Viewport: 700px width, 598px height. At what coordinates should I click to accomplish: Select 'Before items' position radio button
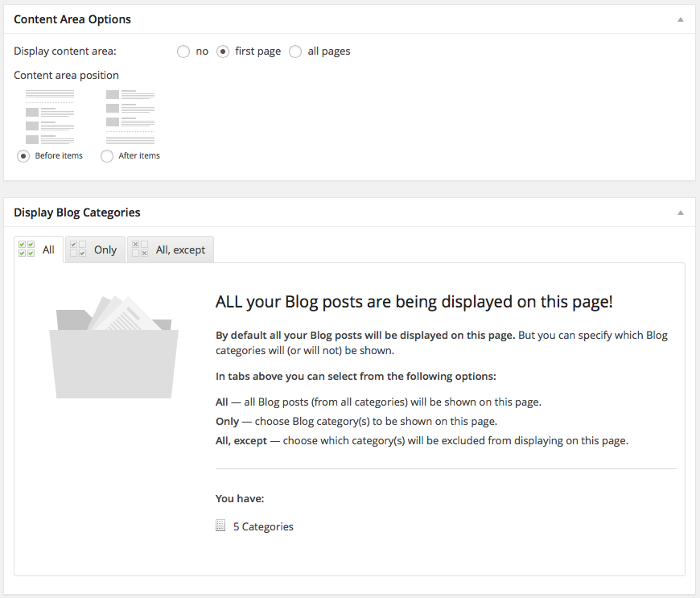tap(23, 156)
